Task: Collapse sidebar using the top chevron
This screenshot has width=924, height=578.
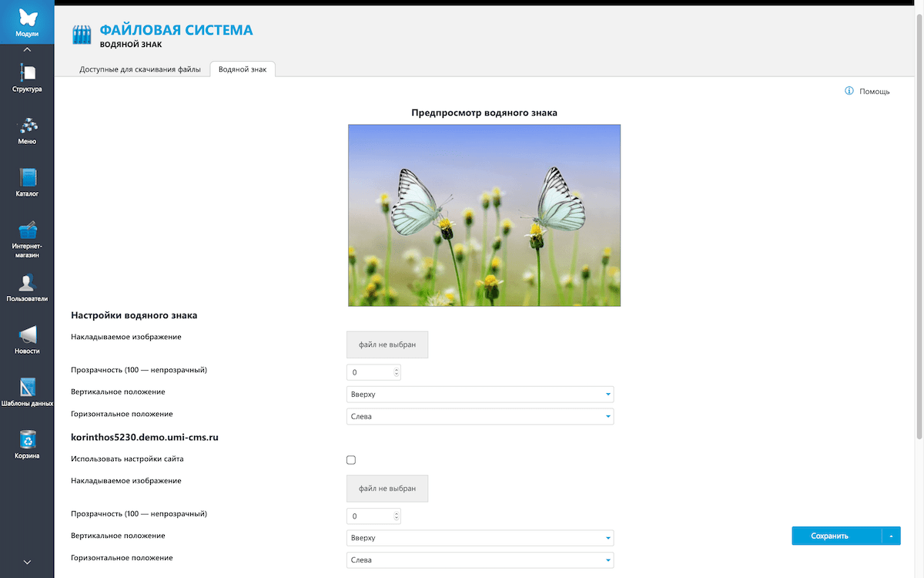Action: pos(27,50)
